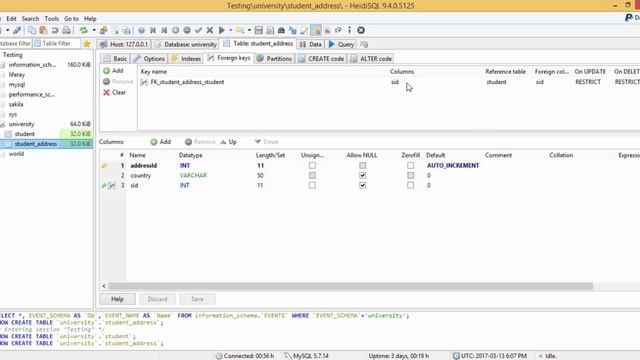Click the Post checkmark icon in the toolbar

[x=198, y=30]
